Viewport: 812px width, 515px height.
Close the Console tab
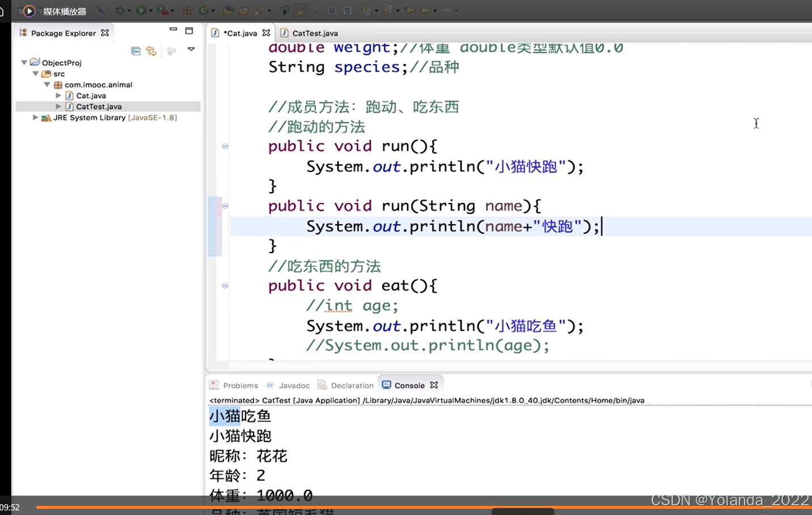(434, 385)
